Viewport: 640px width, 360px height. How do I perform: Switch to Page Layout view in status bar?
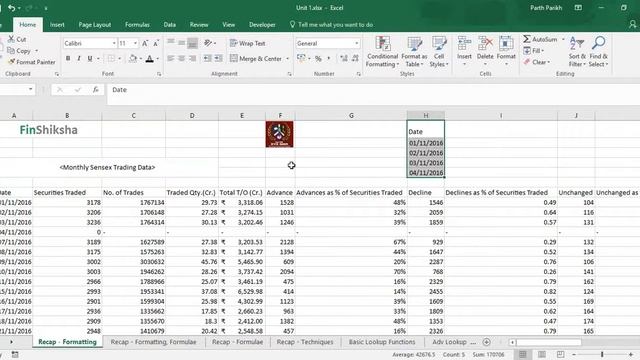click(542, 354)
